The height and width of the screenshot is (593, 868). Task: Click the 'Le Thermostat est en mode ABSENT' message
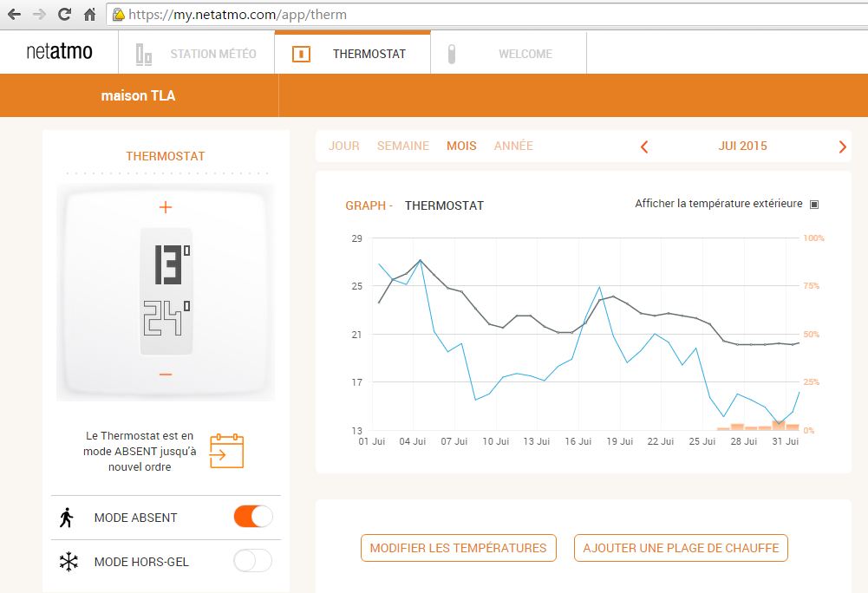point(140,452)
